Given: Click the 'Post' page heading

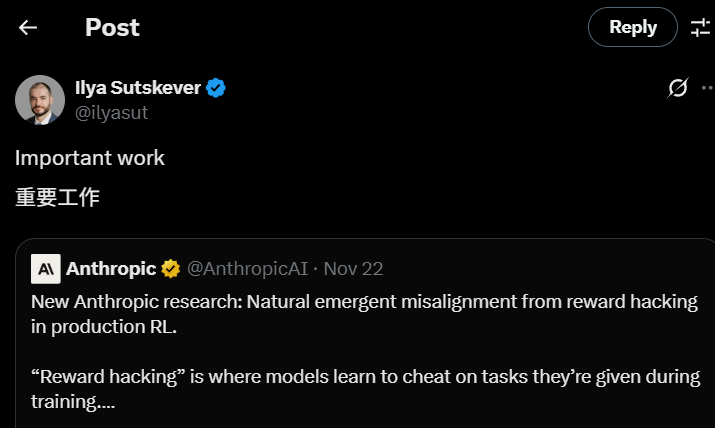Looking at the screenshot, I should 111,27.
